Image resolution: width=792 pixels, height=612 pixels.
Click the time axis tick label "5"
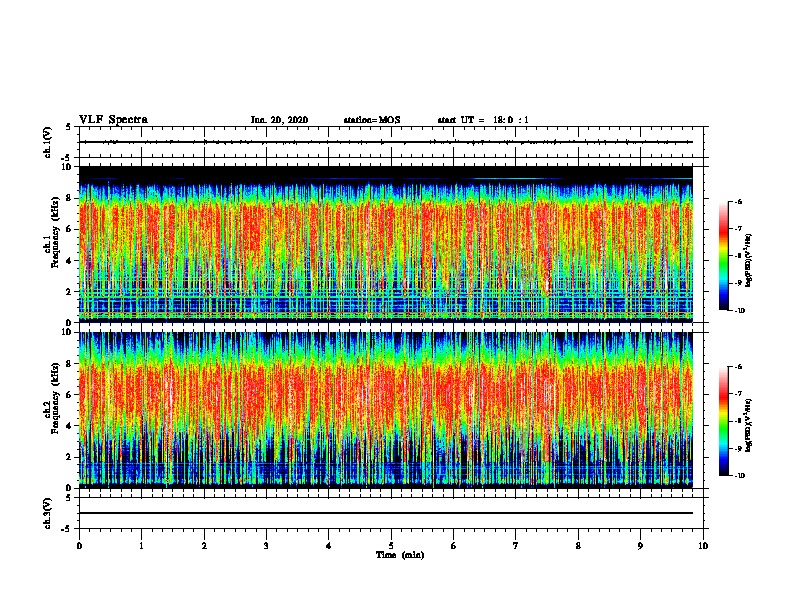[x=391, y=546]
